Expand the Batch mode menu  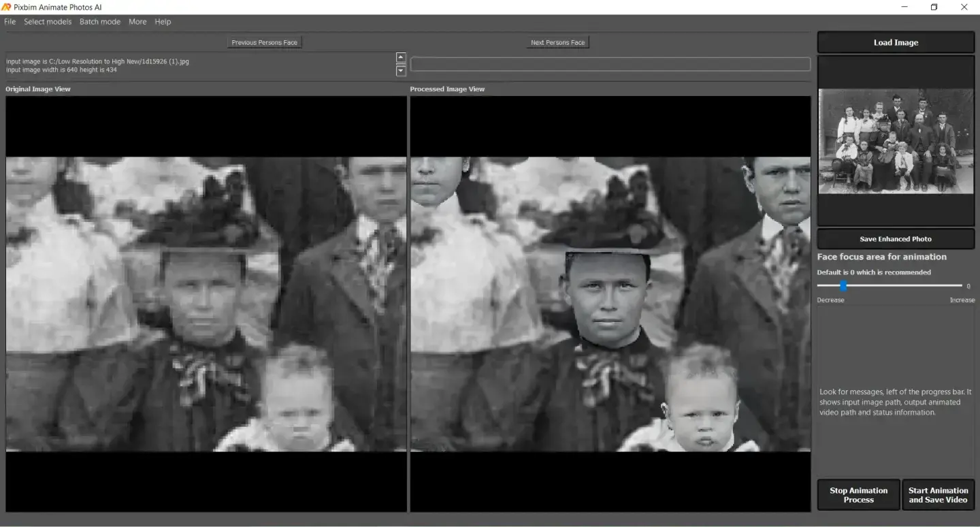(100, 22)
